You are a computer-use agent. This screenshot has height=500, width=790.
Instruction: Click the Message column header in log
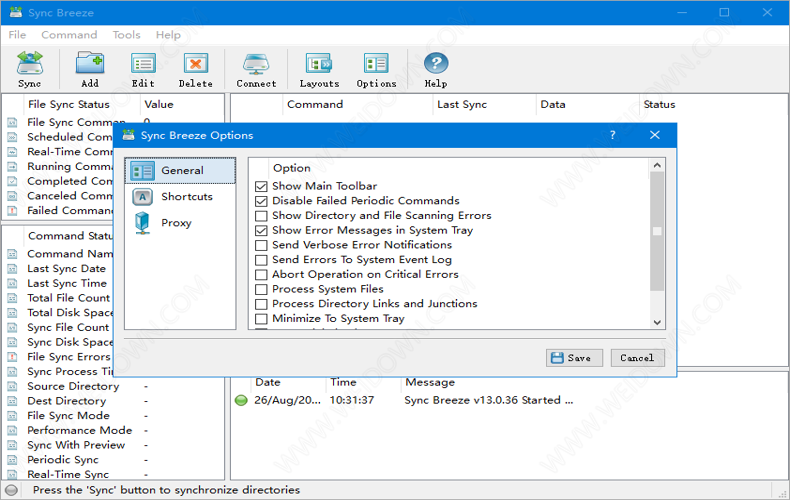[430, 382]
